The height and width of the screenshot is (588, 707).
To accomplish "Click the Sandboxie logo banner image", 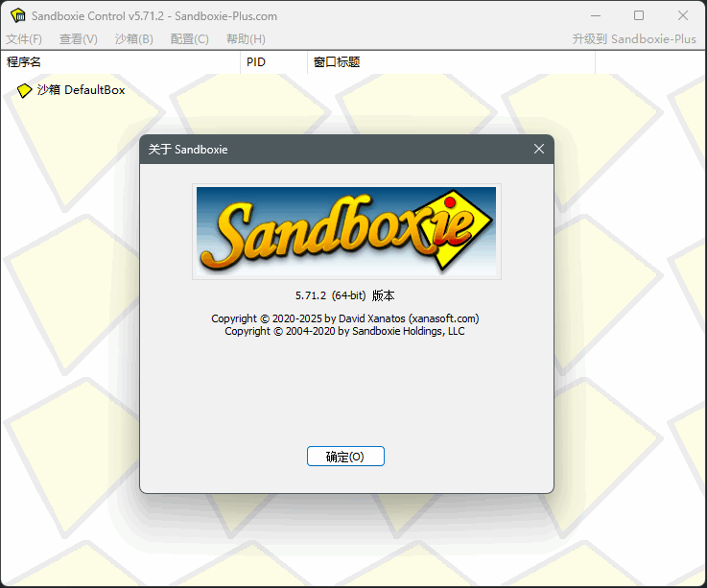I will coord(345,231).
